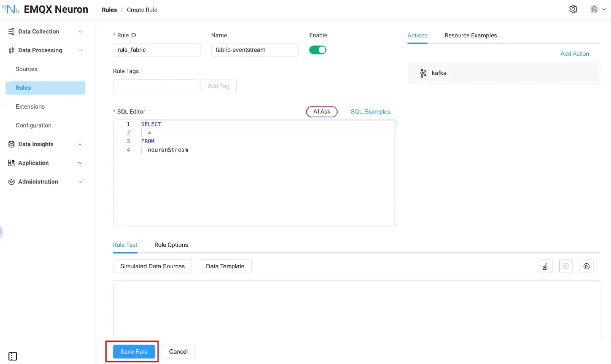Toggle the rule Enable switch off
The height and width of the screenshot is (364, 611).
pyautogui.click(x=317, y=50)
